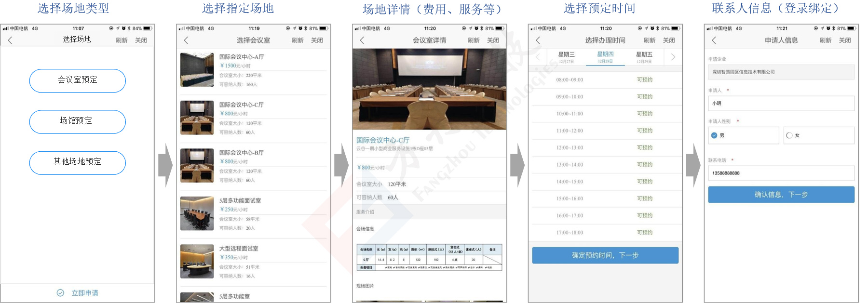
Task: Click 刷新 on 选择办理时间 screen
Action: 650,40
